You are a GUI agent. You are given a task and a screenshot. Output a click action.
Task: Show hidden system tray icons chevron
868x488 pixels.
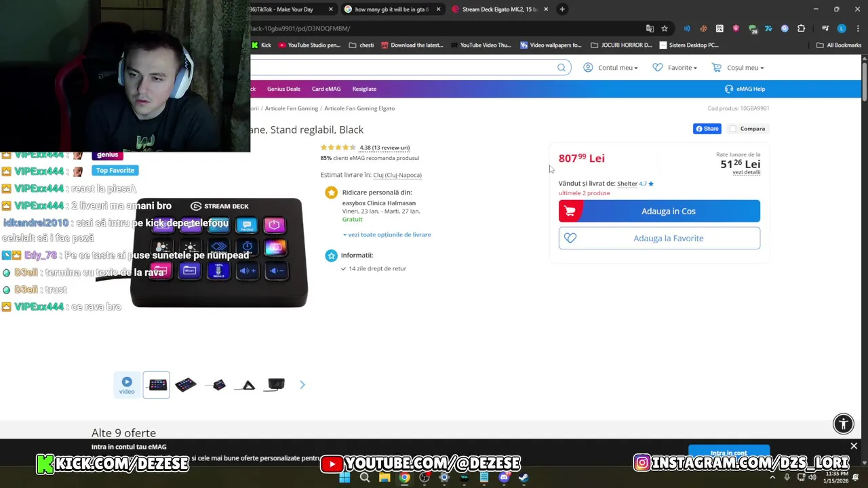click(772, 477)
